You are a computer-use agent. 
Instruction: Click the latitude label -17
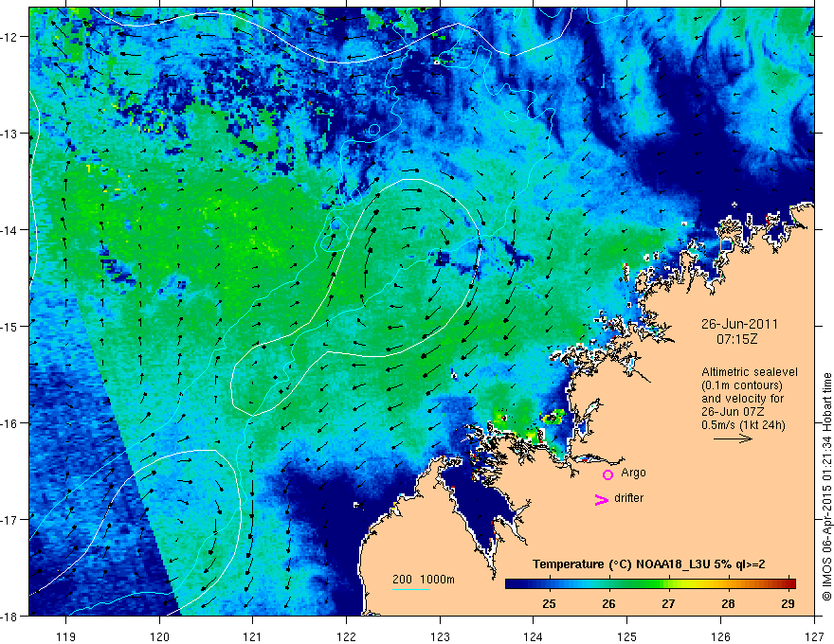click(x=10, y=520)
